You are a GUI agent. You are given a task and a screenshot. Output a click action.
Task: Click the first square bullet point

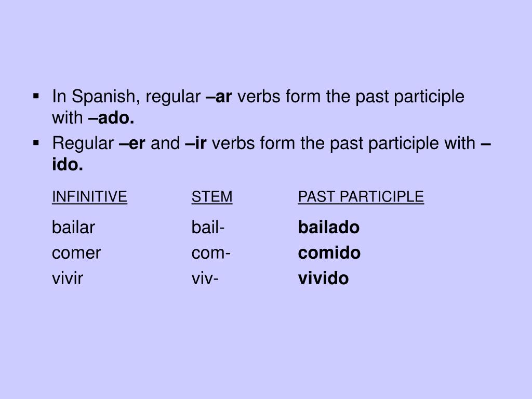click(x=36, y=96)
